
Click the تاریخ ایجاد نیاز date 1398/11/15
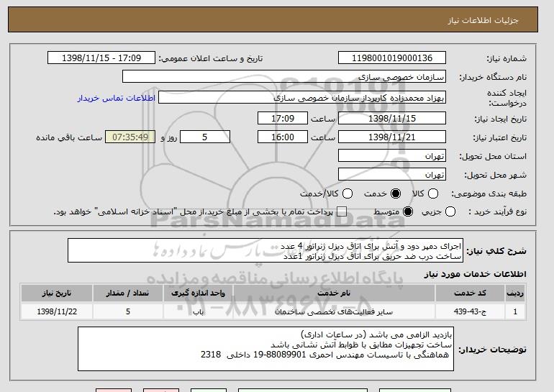click(392, 118)
